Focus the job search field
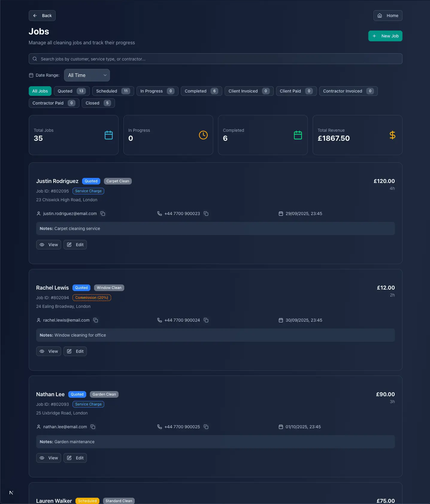The image size is (430, 504). 216,59
